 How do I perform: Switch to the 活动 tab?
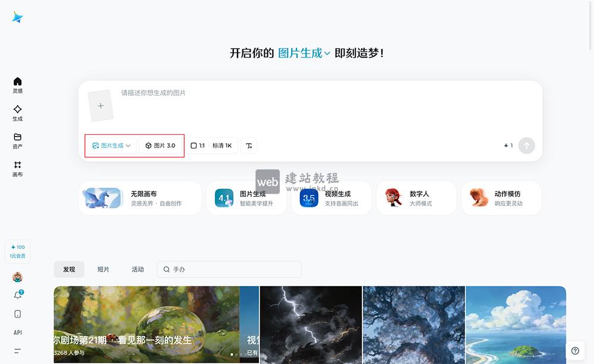pos(138,269)
